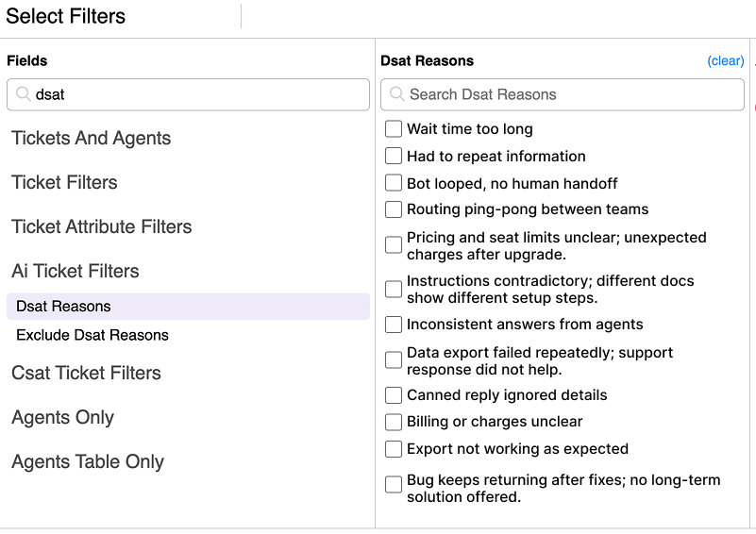756x534 pixels.
Task: Check Inconsistent answers from agents
Action: pos(394,325)
